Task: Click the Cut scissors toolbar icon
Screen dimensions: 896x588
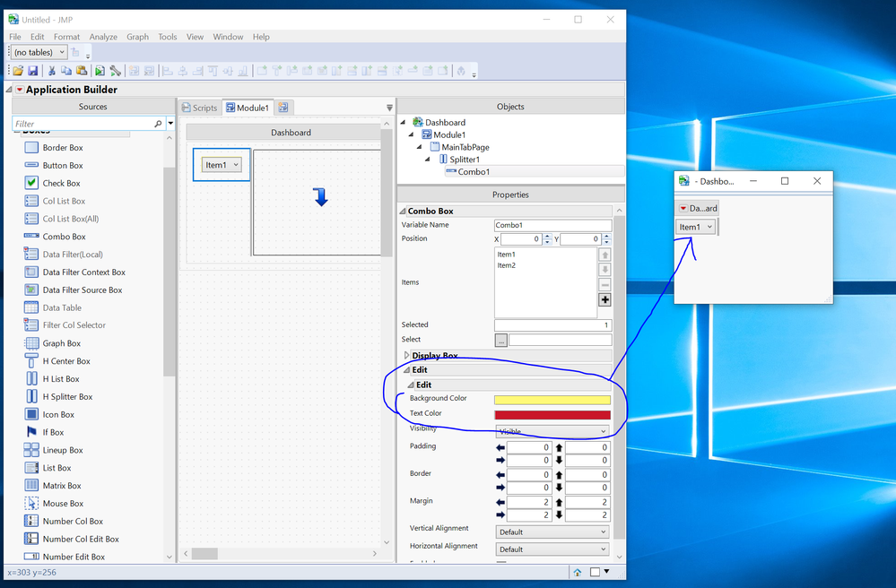Action: coord(51,71)
